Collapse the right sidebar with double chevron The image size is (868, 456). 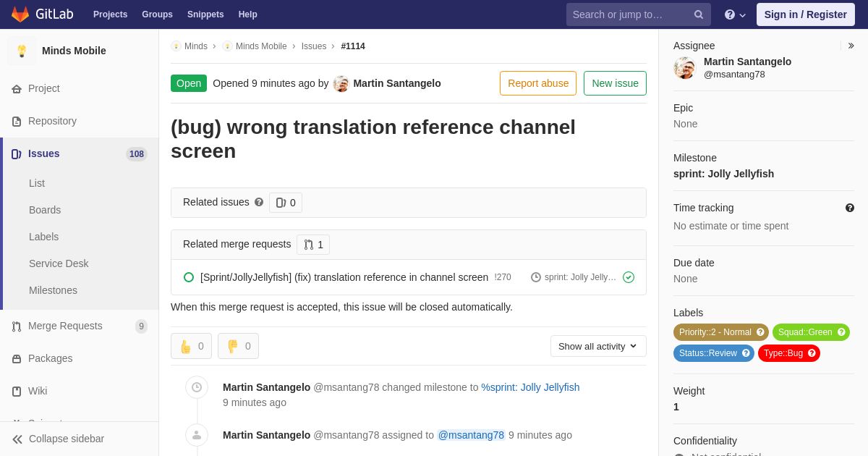(851, 46)
